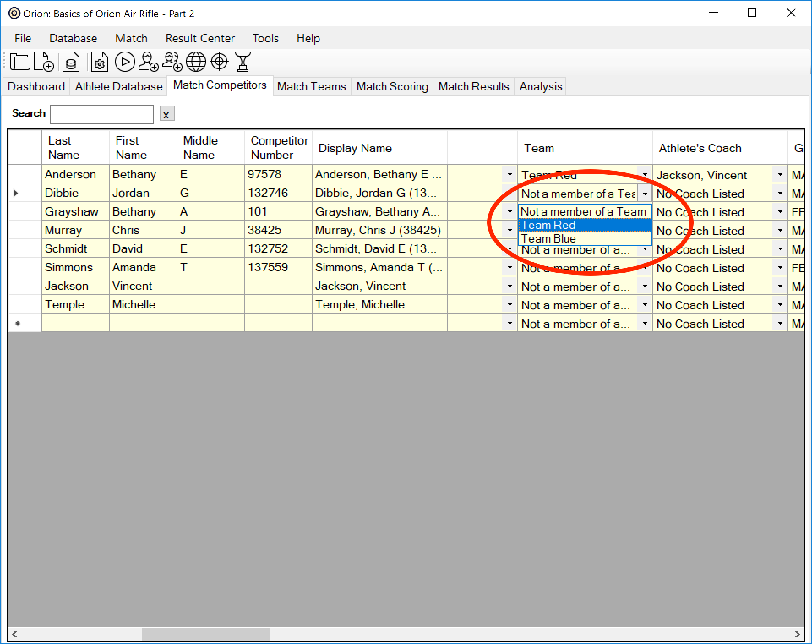Click the document settings gear icon
This screenshot has width=812, height=644.
coord(99,62)
